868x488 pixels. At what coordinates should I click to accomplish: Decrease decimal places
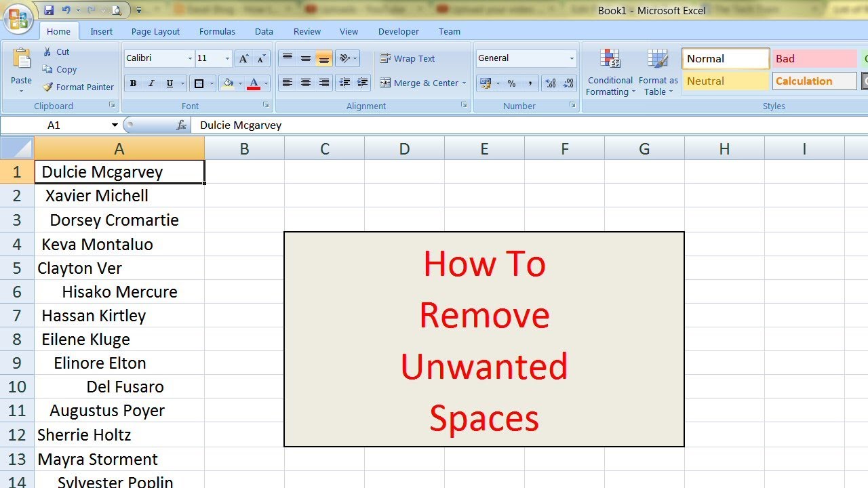568,83
